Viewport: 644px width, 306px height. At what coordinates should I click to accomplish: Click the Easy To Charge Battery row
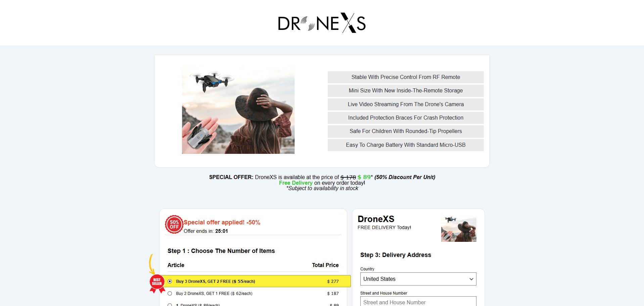tap(406, 145)
